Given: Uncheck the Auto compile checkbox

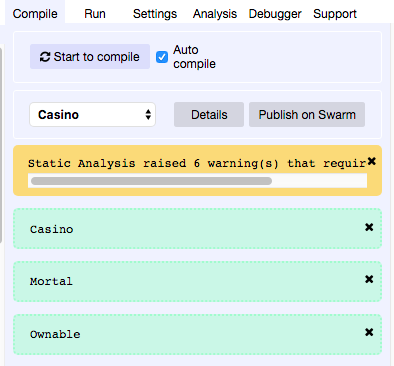Looking at the screenshot, I should pos(162,57).
